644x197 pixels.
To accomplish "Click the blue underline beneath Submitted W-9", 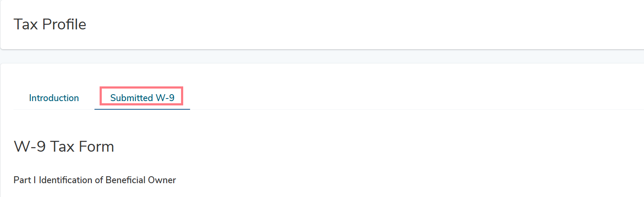I will (x=142, y=109).
